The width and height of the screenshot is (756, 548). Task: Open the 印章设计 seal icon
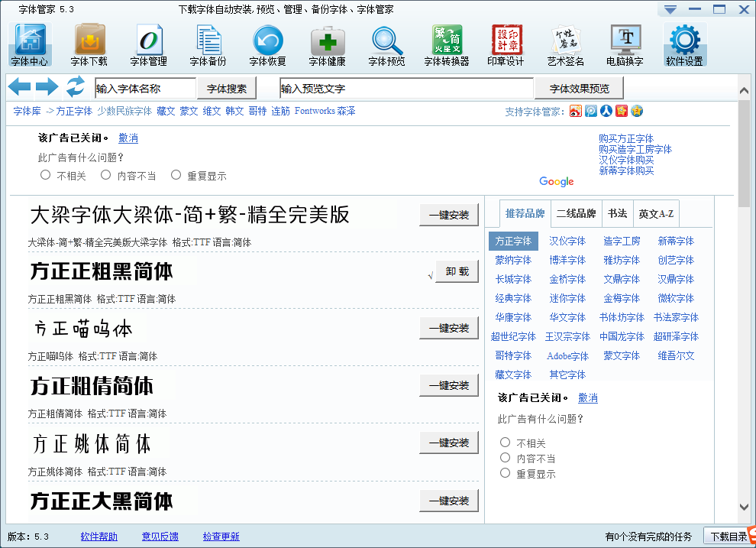pyautogui.click(x=506, y=45)
